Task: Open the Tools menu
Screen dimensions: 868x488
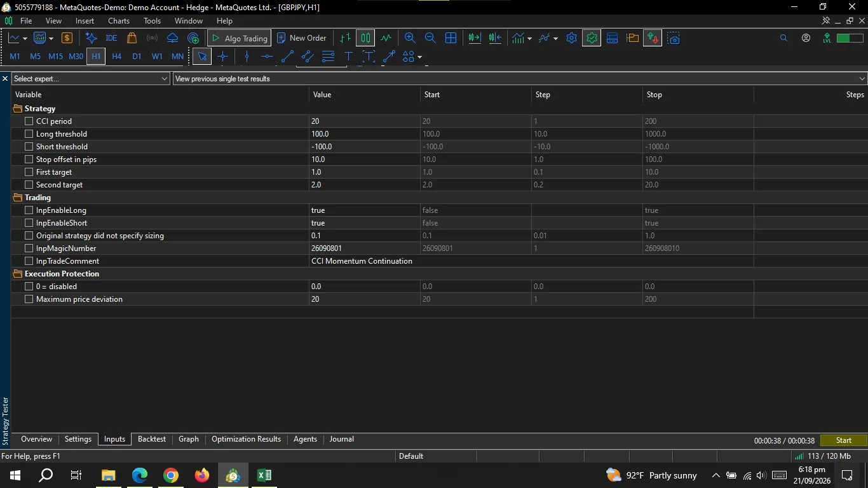Action: point(153,21)
